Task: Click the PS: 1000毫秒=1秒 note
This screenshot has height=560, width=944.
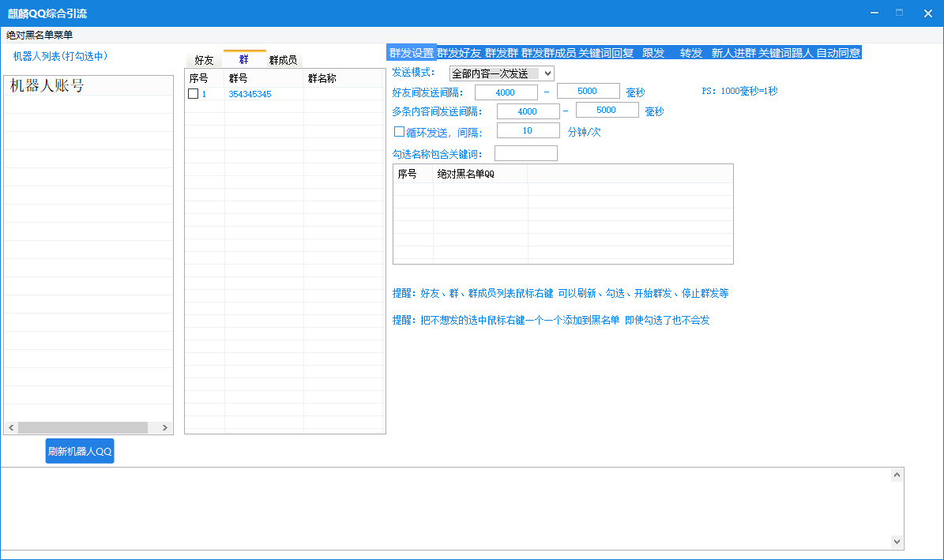Action: (x=739, y=91)
